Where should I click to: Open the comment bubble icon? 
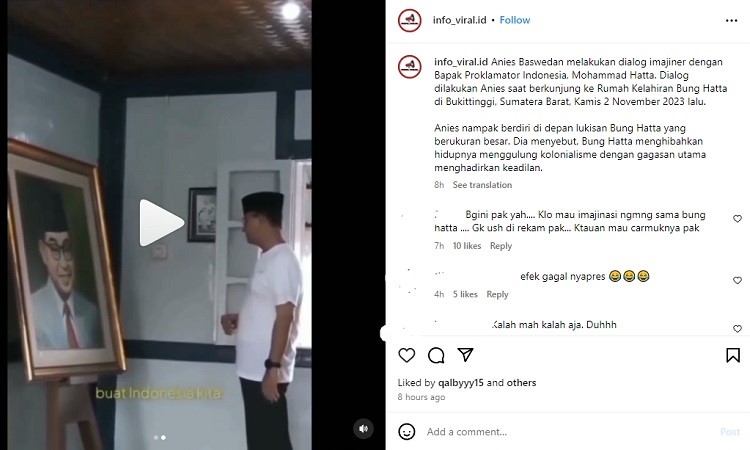tap(436, 355)
